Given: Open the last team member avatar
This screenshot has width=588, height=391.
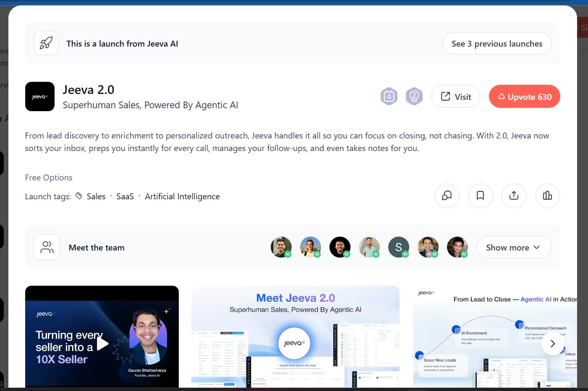Looking at the screenshot, I should pos(457,247).
